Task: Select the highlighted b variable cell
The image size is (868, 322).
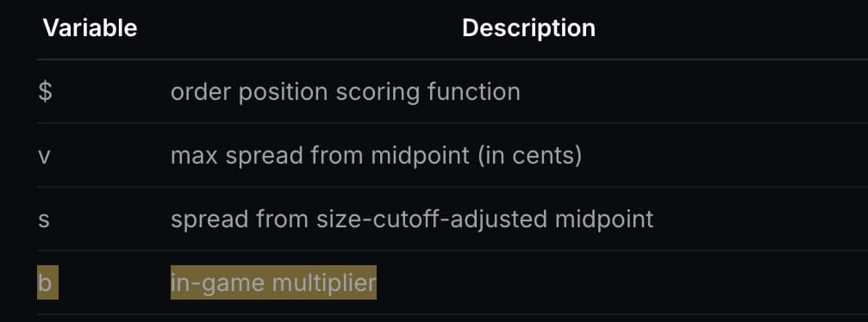Action: pyautogui.click(x=47, y=282)
